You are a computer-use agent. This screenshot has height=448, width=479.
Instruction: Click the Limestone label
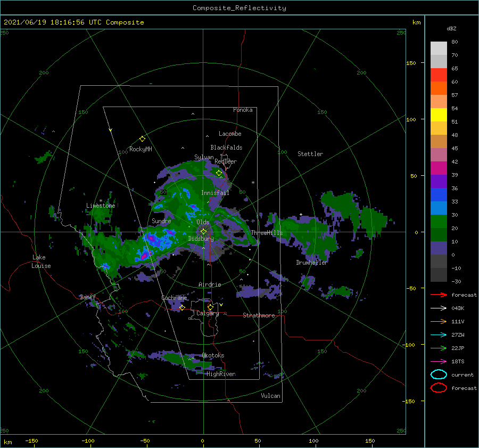[101, 206]
